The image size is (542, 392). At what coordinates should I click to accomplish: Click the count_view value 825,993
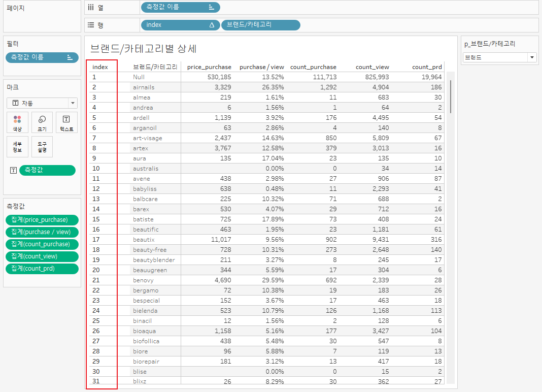click(x=377, y=77)
